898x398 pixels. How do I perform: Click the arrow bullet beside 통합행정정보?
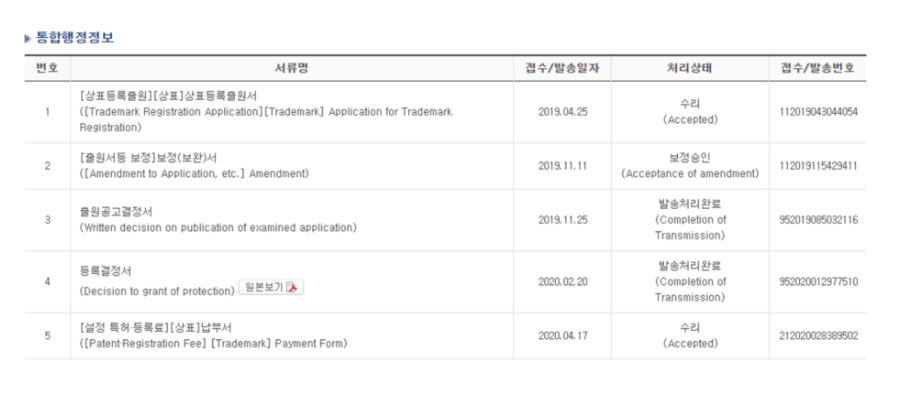coord(27,39)
